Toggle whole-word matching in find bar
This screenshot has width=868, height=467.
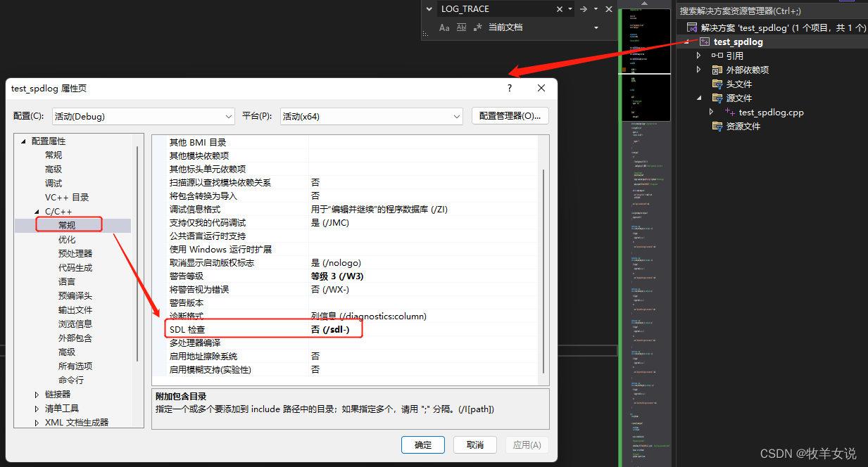click(x=462, y=27)
